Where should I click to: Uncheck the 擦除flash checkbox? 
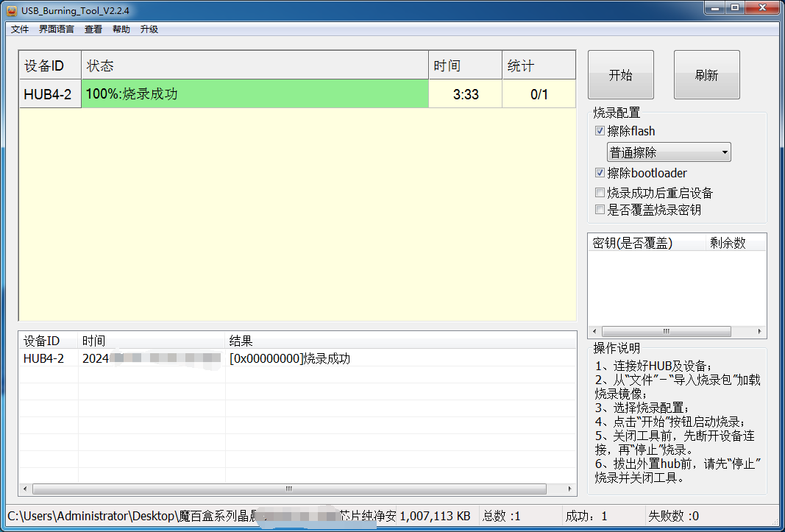600,131
